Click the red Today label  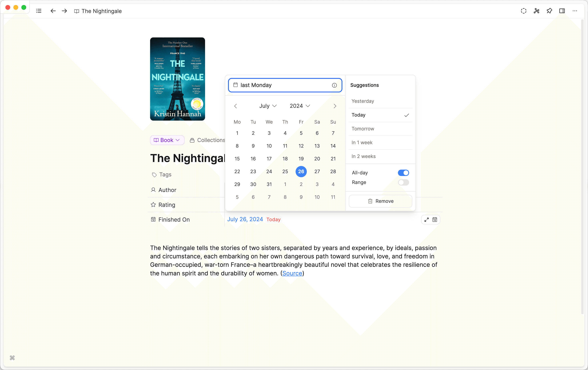click(x=273, y=219)
